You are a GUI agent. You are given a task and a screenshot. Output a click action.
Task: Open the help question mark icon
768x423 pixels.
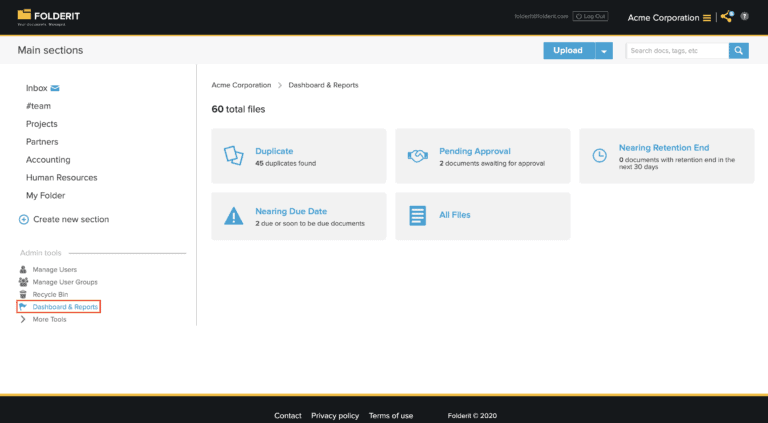point(744,16)
